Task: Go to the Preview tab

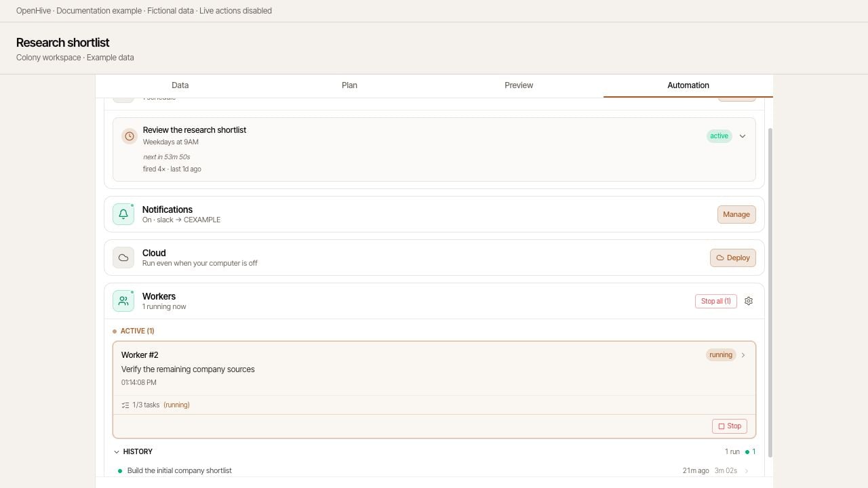Action: point(519,85)
